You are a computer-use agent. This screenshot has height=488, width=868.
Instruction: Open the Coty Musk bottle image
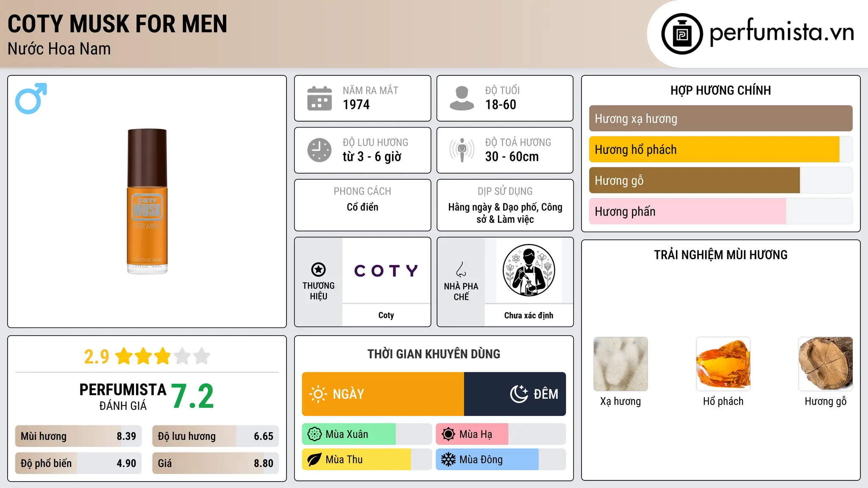147,201
